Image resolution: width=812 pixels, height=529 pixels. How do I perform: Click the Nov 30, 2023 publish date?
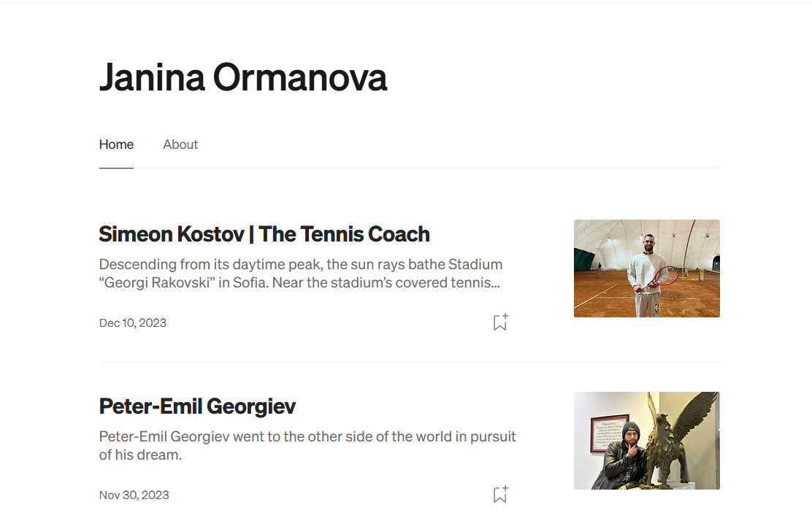[x=134, y=495]
